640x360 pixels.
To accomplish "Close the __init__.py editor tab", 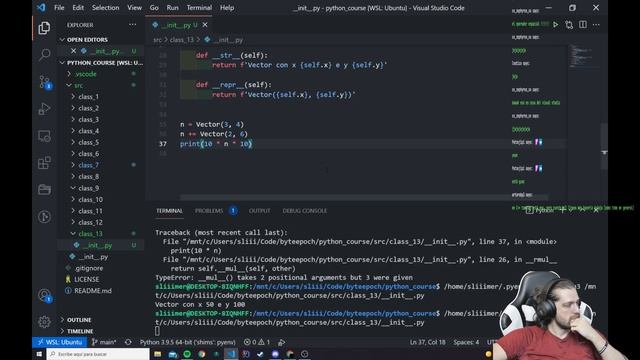I will coord(205,25).
